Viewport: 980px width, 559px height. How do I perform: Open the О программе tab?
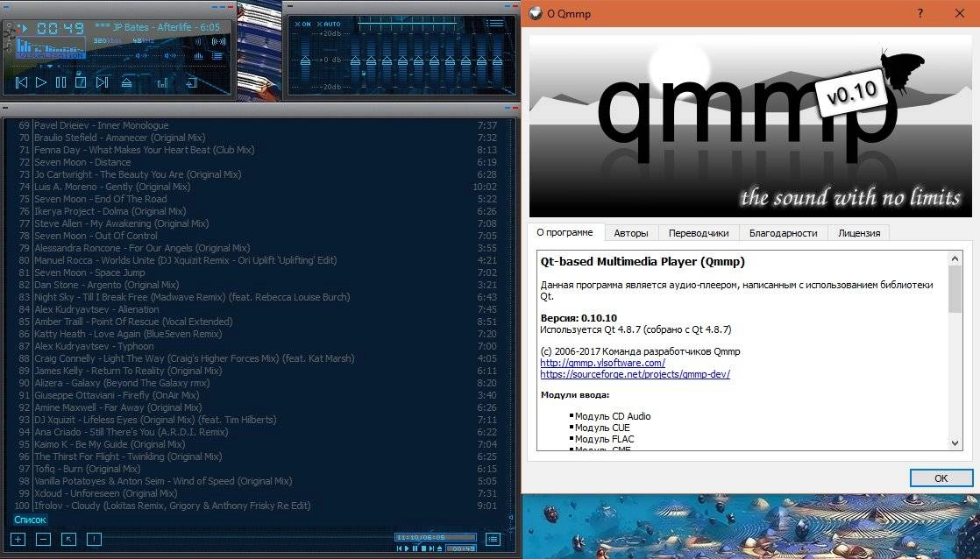pyautogui.click(x=565, y=232)
